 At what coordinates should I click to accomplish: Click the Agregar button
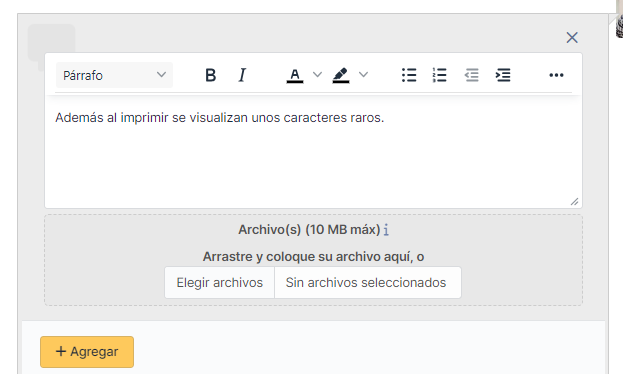tap(87, 352)
